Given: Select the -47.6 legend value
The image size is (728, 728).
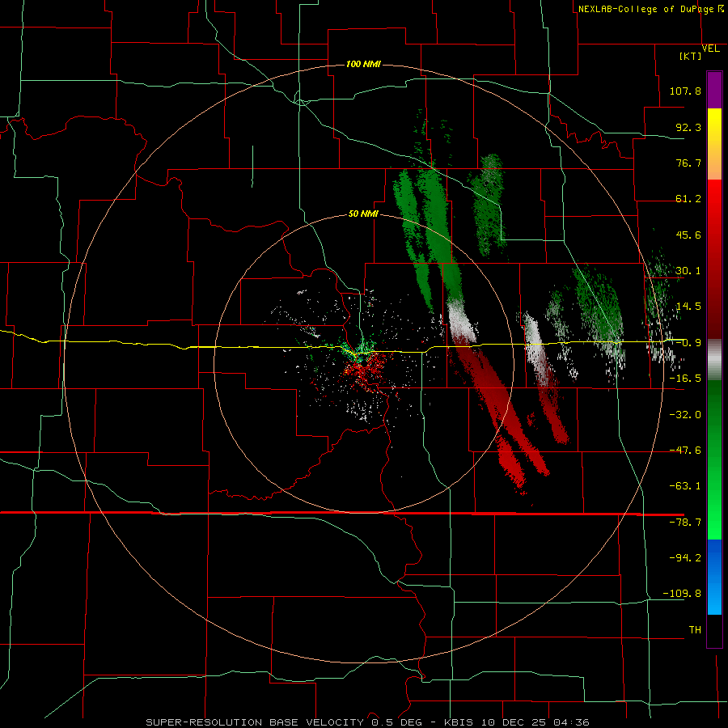Looking at the screenshot, I should (x=685, y=451).
